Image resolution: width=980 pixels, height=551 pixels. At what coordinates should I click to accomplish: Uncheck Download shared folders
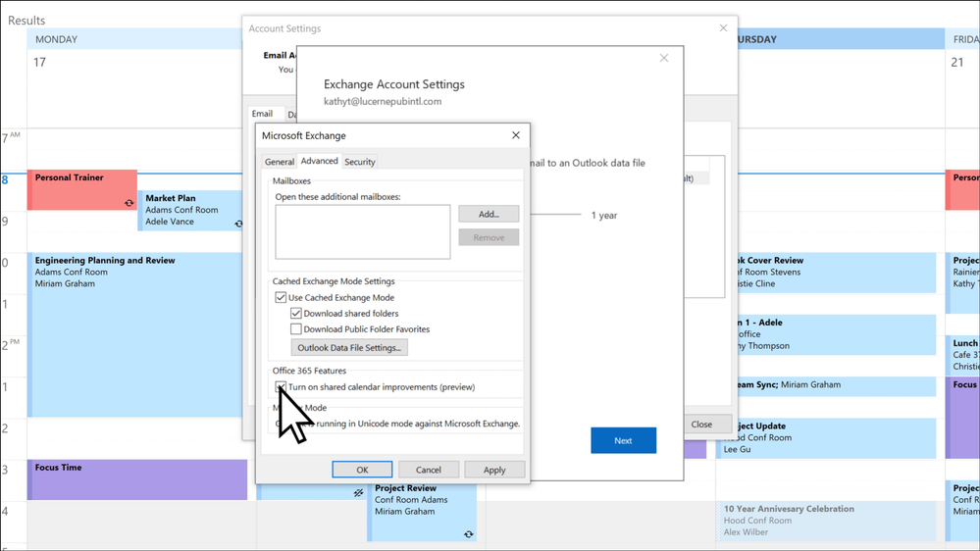pos(296,314)
